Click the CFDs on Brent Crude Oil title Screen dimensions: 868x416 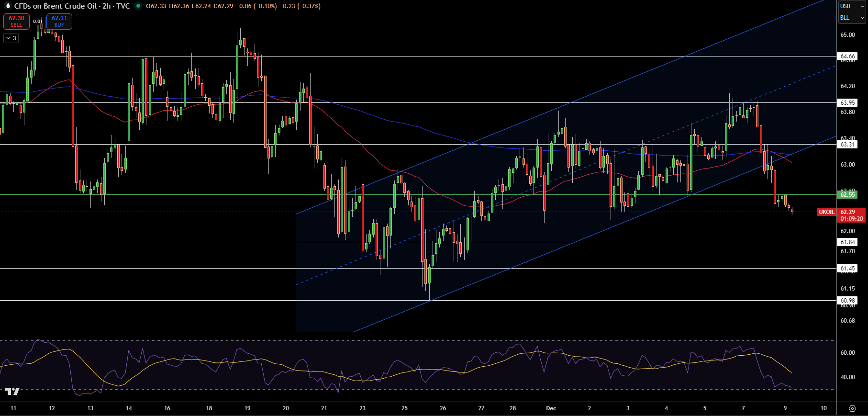pos(55,6)
